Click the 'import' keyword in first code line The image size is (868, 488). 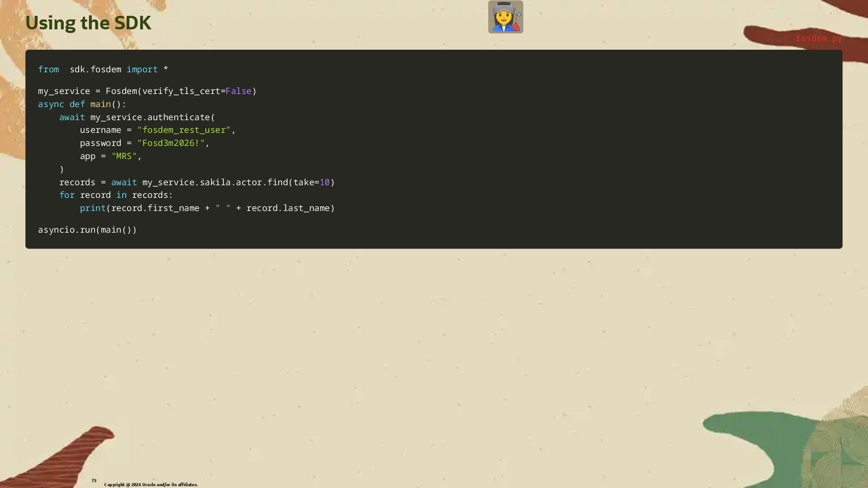(x=142, y=70)
